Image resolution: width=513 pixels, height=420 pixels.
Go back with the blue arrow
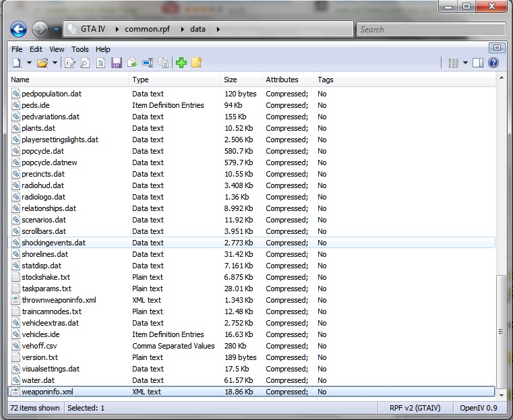coord(18,30)
